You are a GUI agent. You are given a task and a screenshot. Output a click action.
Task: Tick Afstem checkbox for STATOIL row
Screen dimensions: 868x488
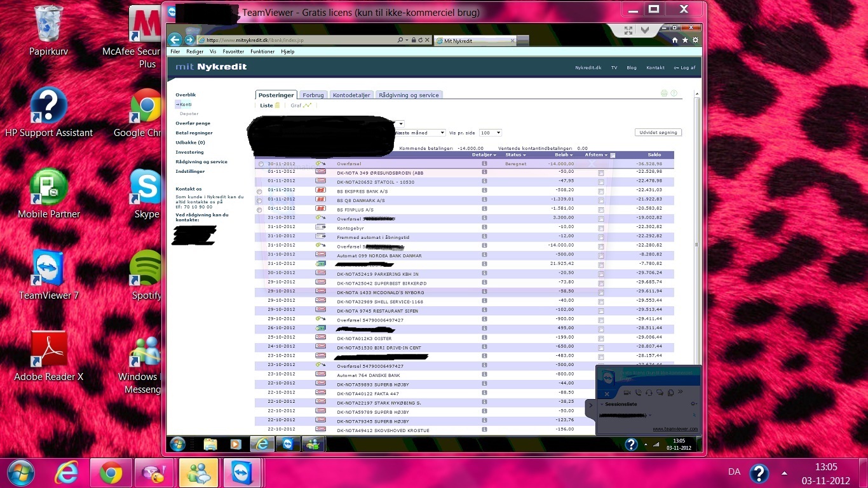(600, 182)
